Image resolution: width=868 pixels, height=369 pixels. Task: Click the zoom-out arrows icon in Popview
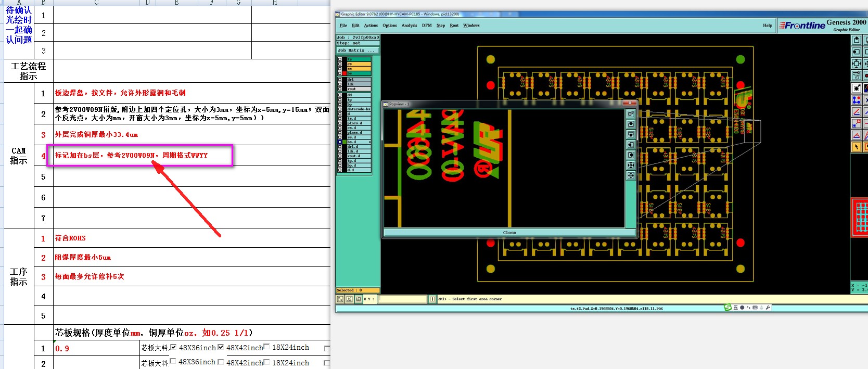click(x=631, y=175)
